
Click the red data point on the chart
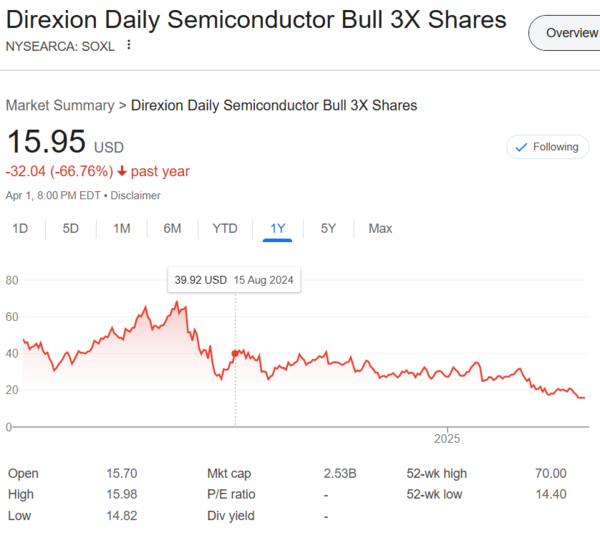[235, 354]
